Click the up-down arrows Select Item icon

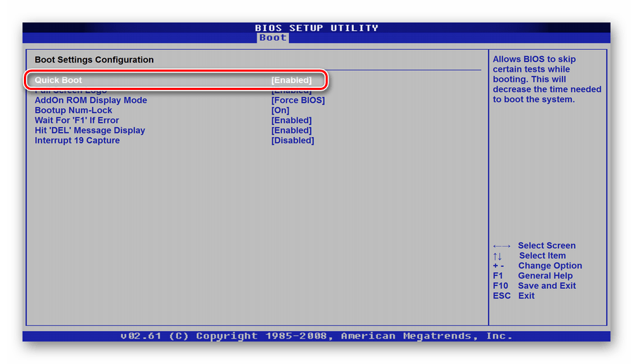(498, 256)
